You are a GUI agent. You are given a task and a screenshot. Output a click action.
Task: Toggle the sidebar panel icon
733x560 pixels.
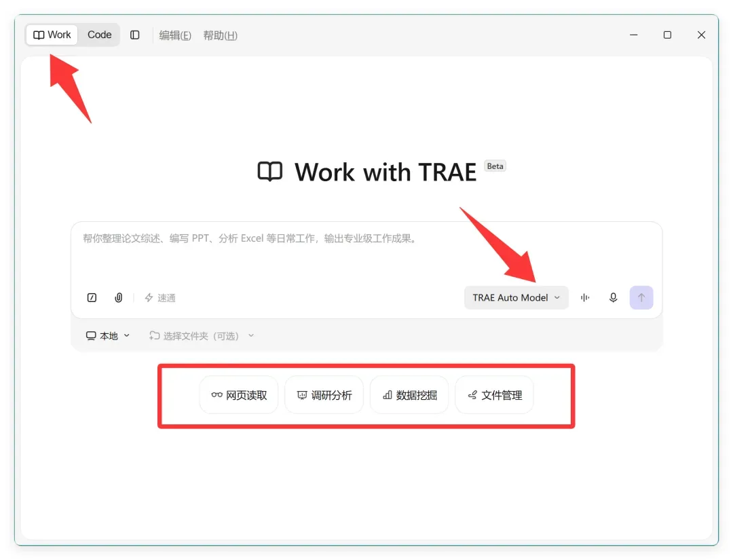(134, 35)
